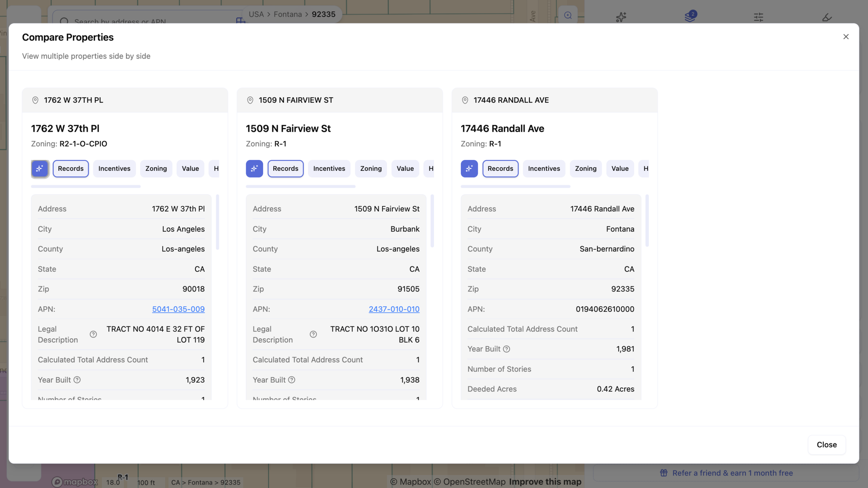Click legal description TRACT NO 4014 E 32 FT

(155, 334)
